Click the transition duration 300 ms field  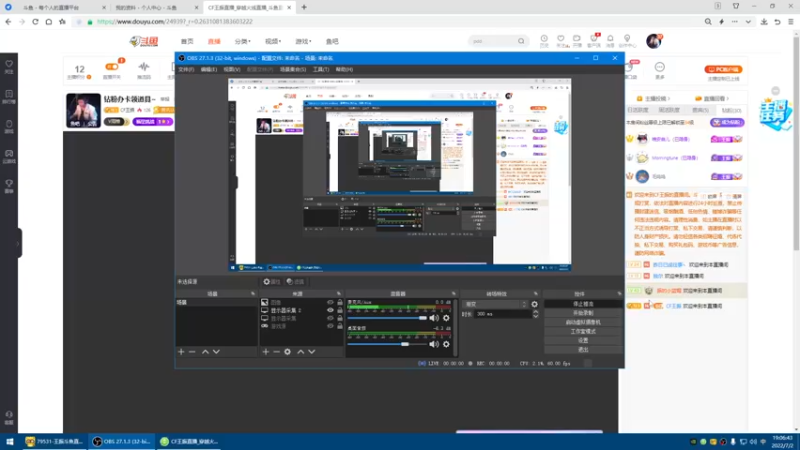point(503,314)
